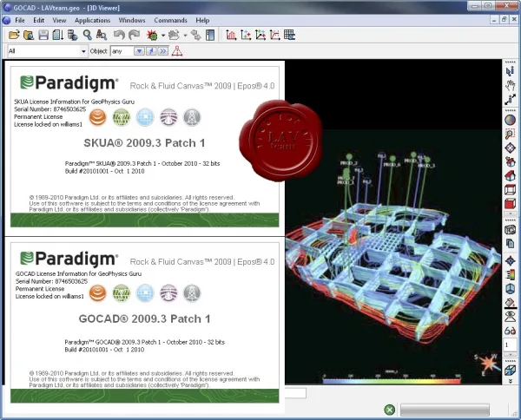Open project folder icon in toolbar
The height and width of the screenshot is (420, 521).
[14, 35]
